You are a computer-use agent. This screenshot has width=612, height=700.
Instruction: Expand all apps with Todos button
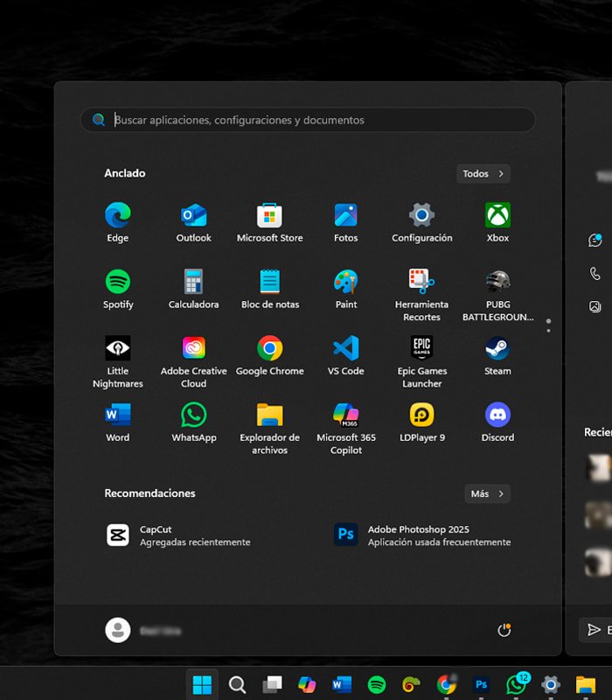pyautogui.click(x=483, y=173)
